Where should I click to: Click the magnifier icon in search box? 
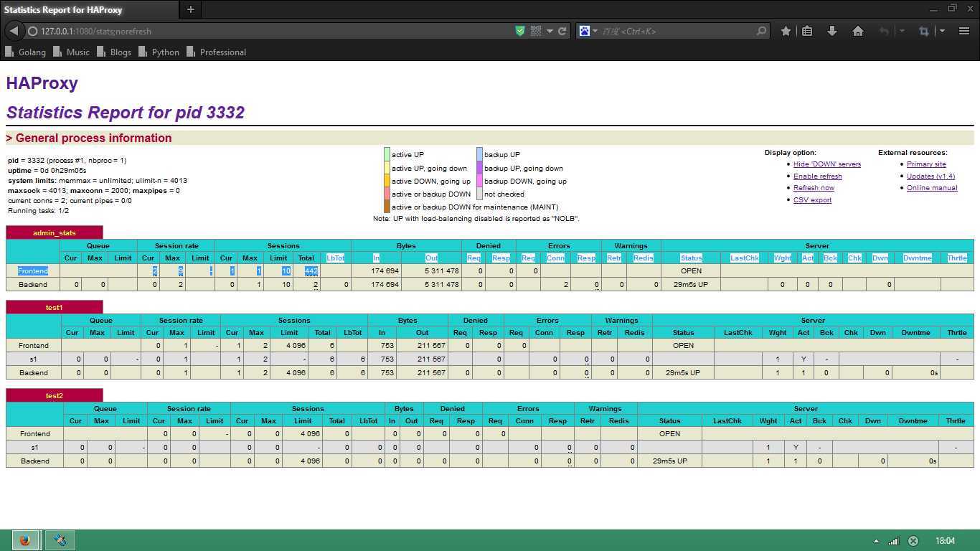point(761,31)
